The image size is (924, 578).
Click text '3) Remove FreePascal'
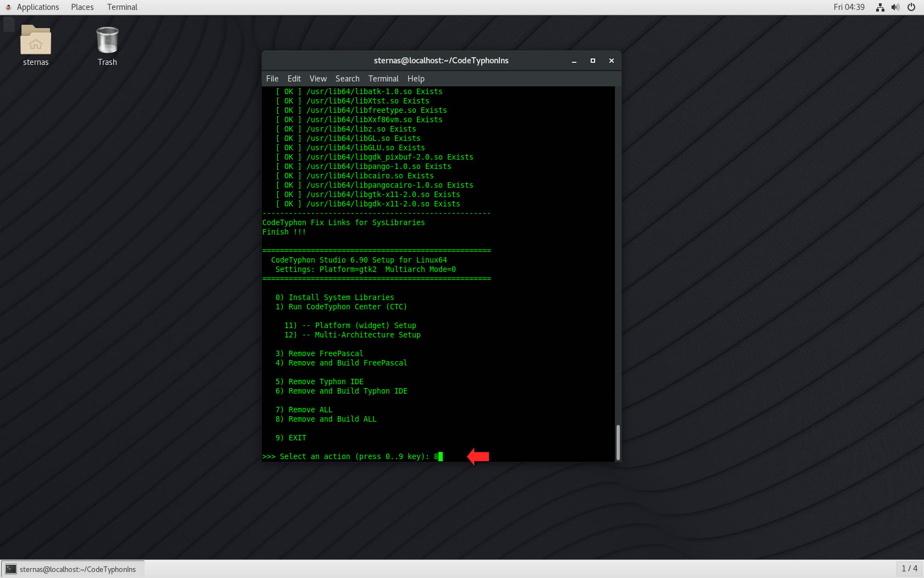click(x=320, y=353)
